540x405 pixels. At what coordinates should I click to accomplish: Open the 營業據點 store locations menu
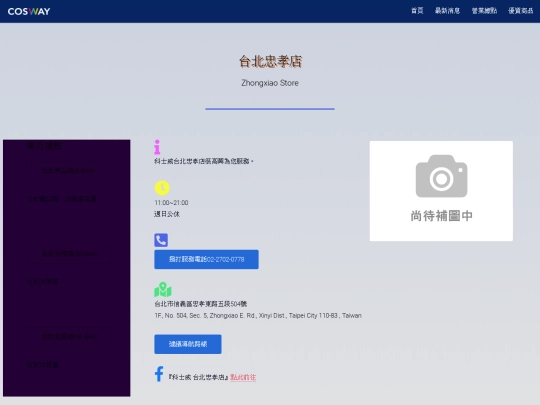[x=484, y=11]
